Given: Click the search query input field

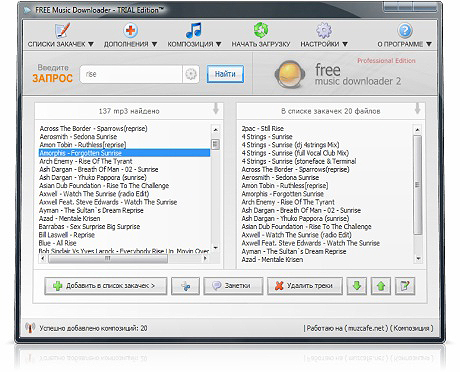Looking at the screenshot, I should tap(131, 74).
